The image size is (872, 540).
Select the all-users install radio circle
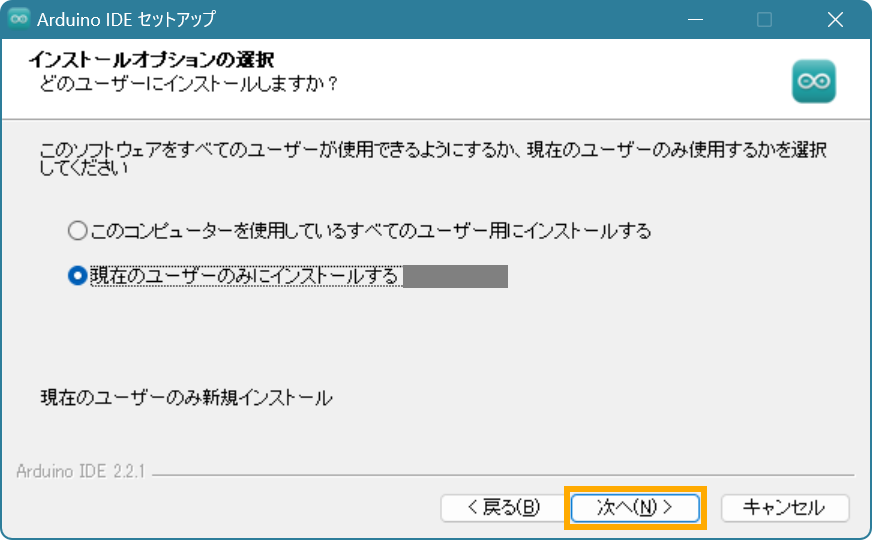tap(78, 231)
